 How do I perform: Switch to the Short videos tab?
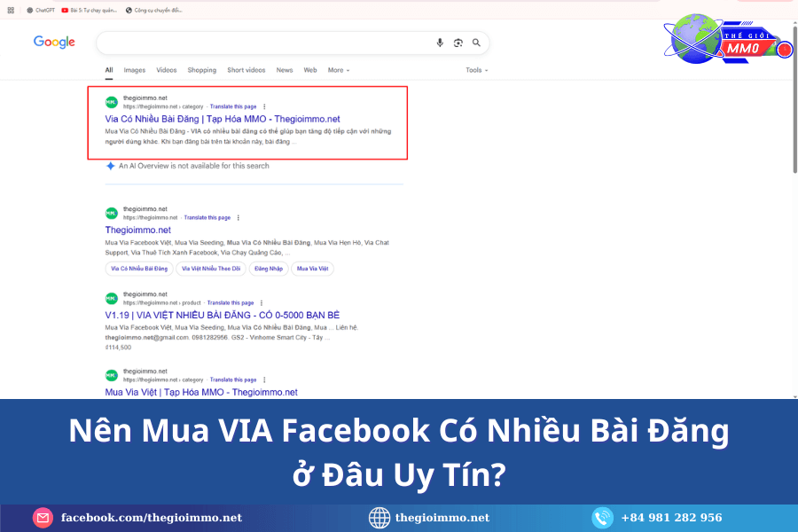[246, 70]
